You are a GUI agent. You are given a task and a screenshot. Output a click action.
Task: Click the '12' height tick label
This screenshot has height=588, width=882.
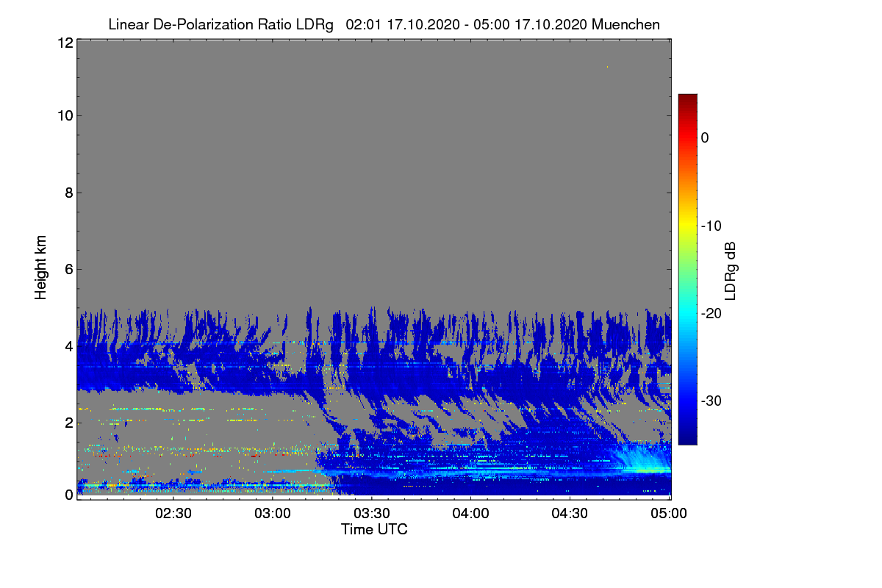[64, 43]
